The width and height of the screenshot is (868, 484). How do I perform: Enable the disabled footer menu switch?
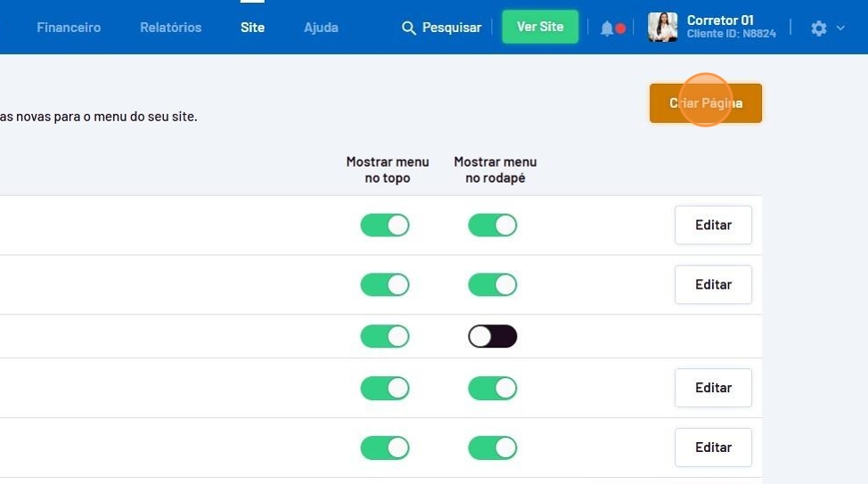(492, 336)
